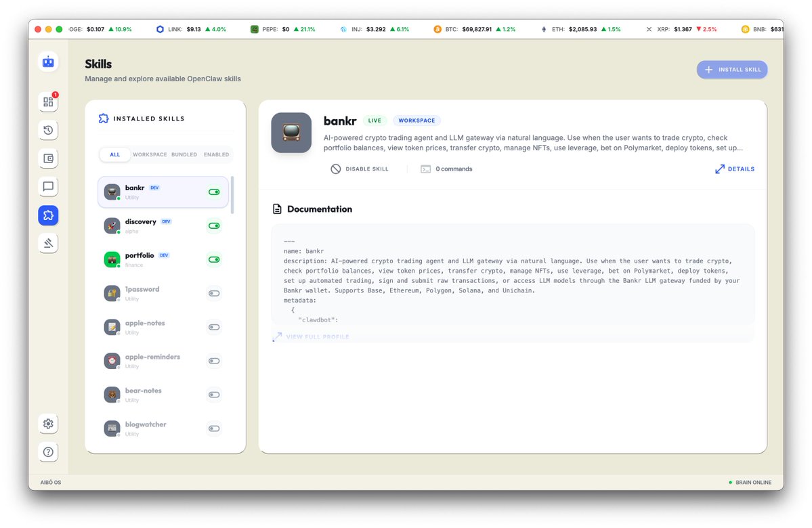Image resolution: width=812 pixels, height=528 pixels.
Task: Click the "name: bankr" documentation line
Action: tap(303, 251)
